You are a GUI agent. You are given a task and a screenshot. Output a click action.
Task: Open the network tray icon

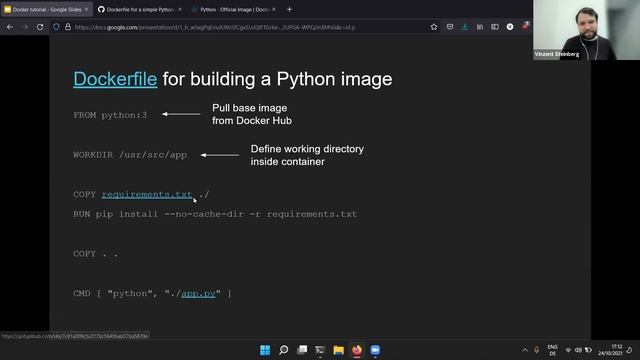click(568, 350)
